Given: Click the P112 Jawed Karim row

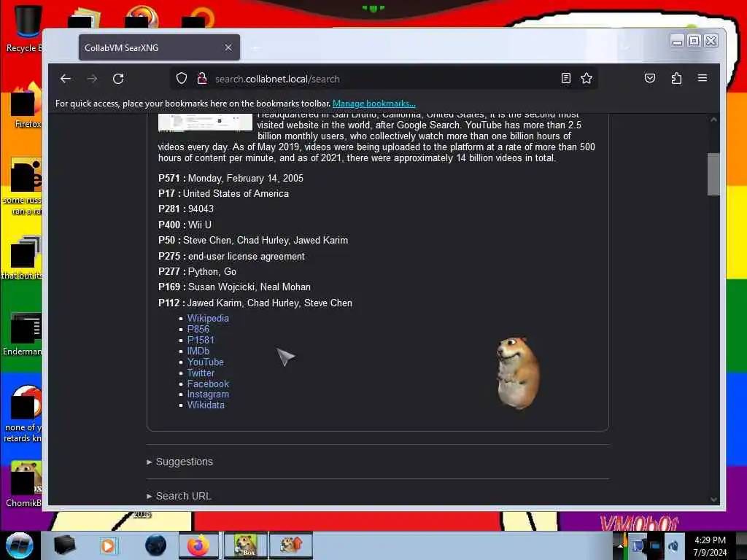Looking at the screenshot, I should [255, 303].
